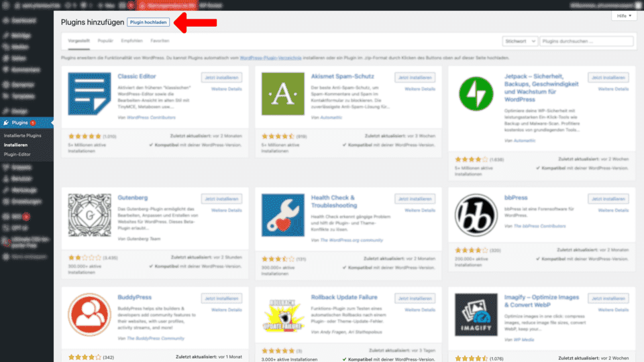Install Jetpack with Jetzt installieren
The width and height of the screenshot is (644, 362).
point(608,78)
